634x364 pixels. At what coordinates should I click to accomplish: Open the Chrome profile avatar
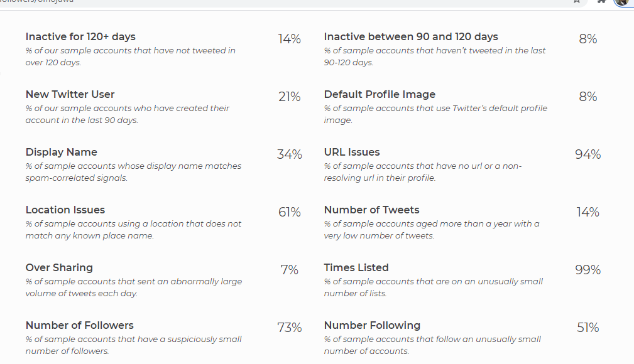click(621, 1)
